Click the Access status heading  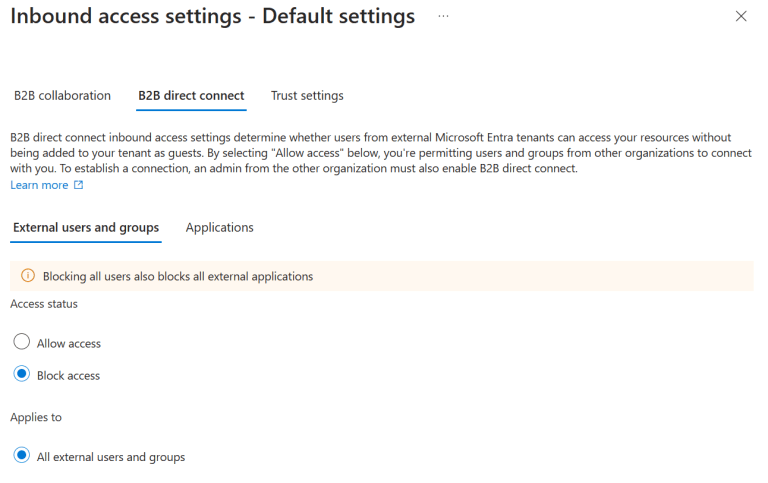tap(44, 303)
